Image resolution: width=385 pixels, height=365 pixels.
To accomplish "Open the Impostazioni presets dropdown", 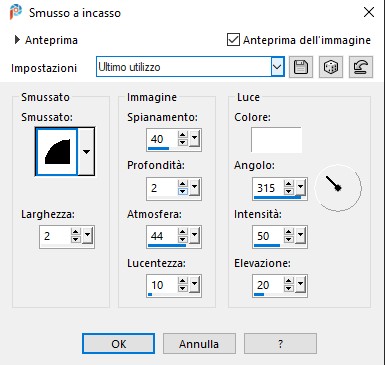I will [x=277, y=67].
